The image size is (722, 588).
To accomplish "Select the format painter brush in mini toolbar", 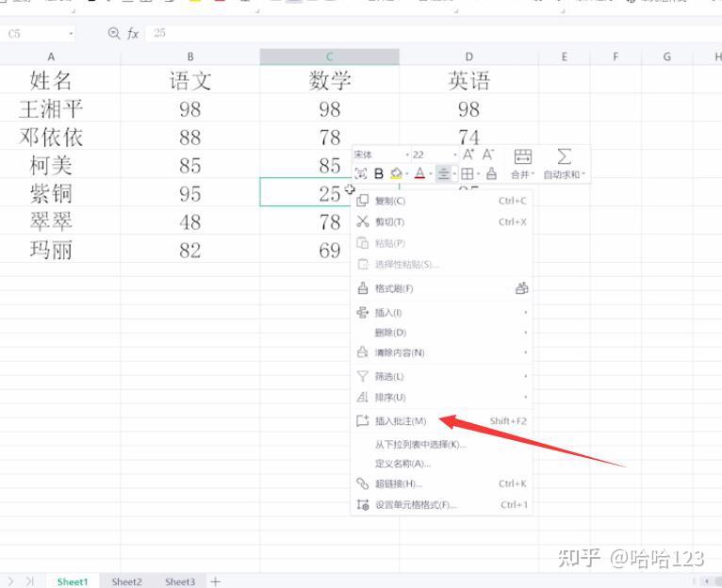I will (x=491, y=173).
